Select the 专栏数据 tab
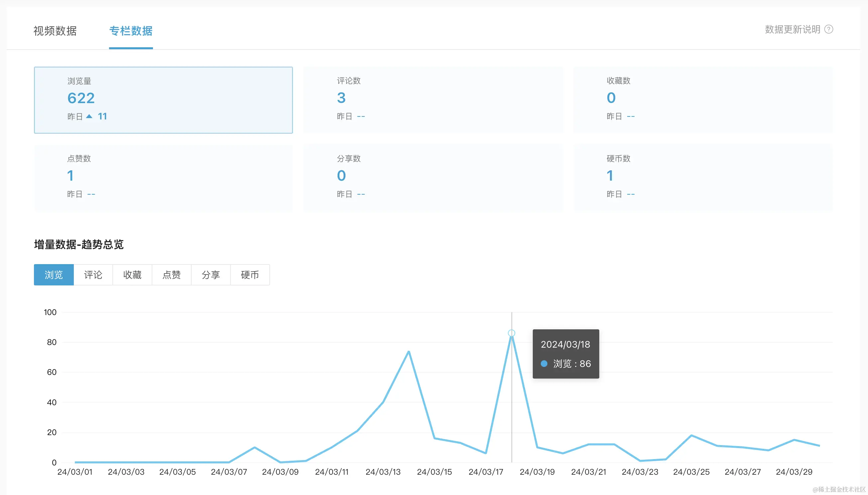Image resolution: width=868 pixels, height=495 pixels. (131, 31)
